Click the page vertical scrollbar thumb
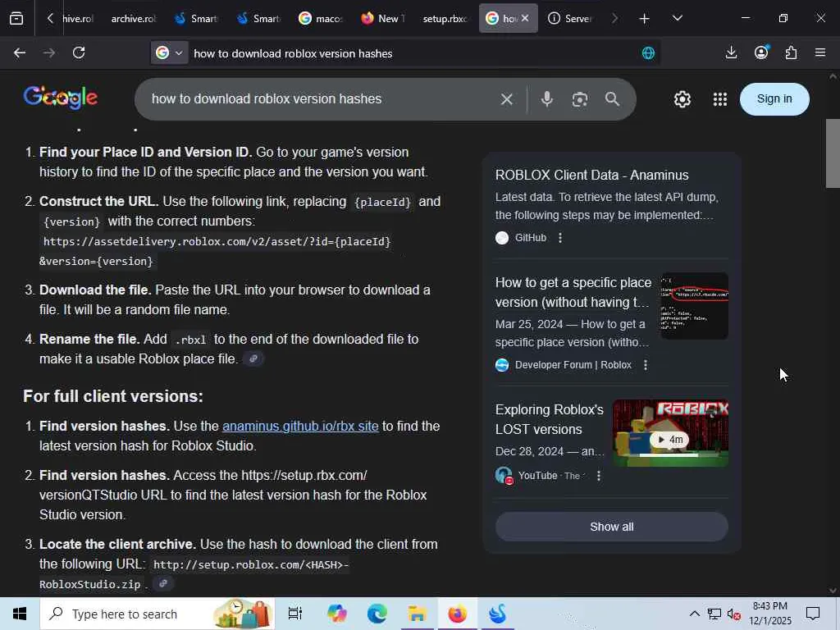The width and height of the screenshot is (840, 630). 833,153
